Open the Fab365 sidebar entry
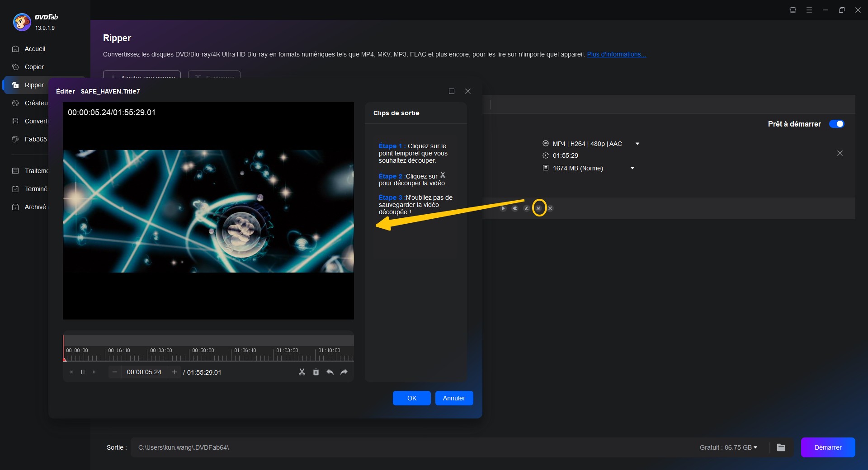Image resolution: width=868 pixels, height=470 pixels. point(36,139)
